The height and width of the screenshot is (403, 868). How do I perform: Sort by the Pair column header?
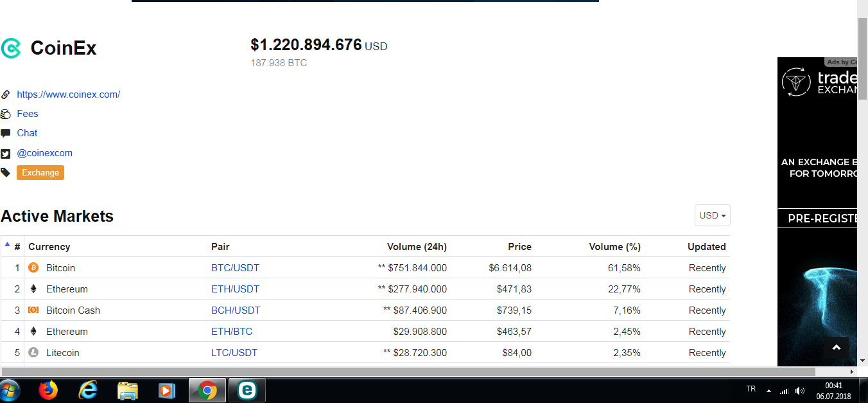(x=220, y=247)
